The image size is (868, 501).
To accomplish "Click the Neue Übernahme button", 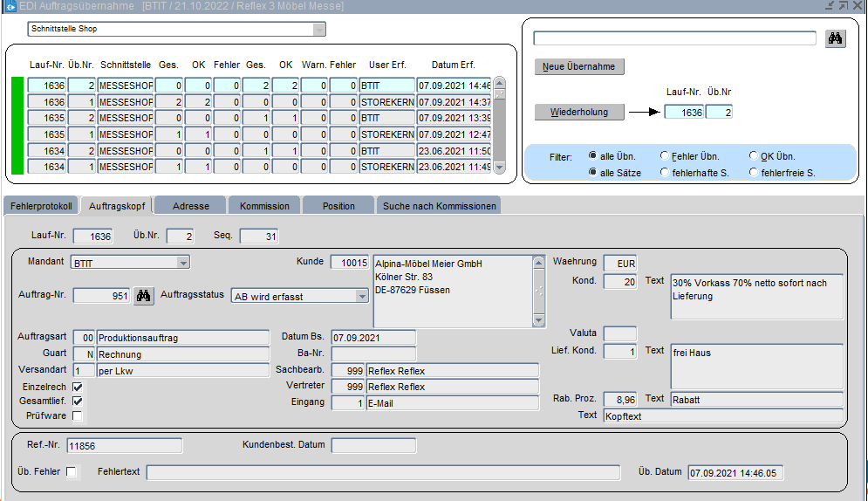I will point(579,67).
